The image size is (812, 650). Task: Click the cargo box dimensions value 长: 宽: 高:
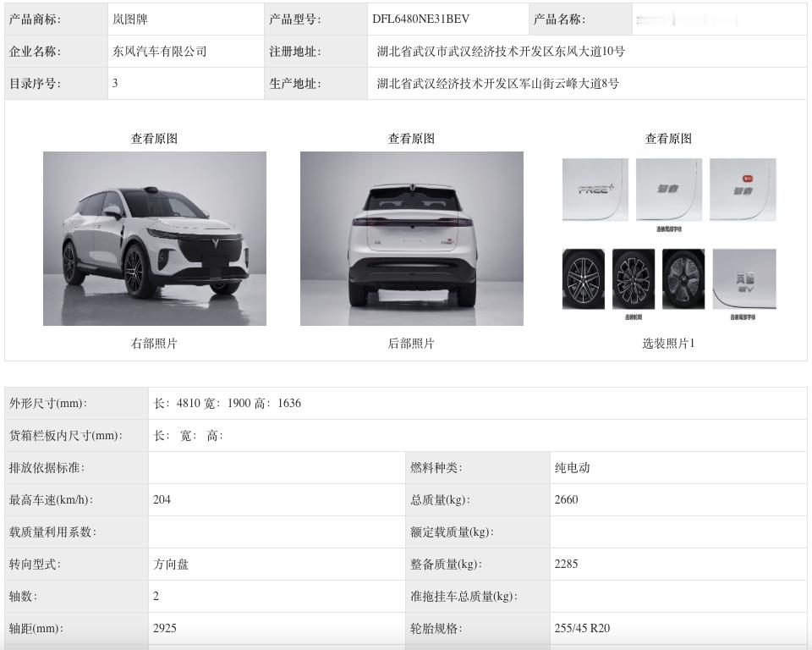(189, 435)
